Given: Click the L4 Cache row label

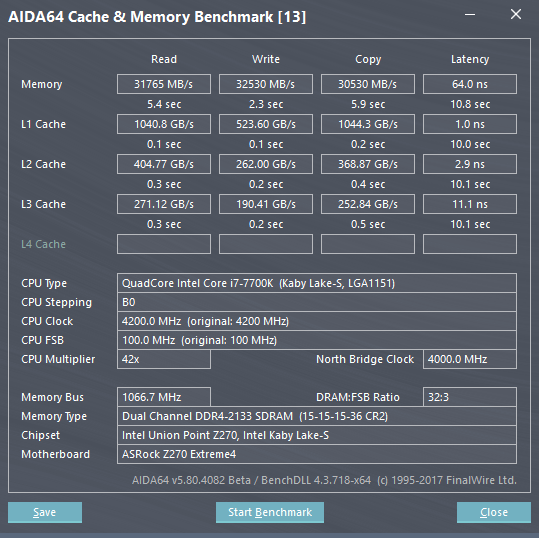Looking at the screenshot, I should 43,244.
